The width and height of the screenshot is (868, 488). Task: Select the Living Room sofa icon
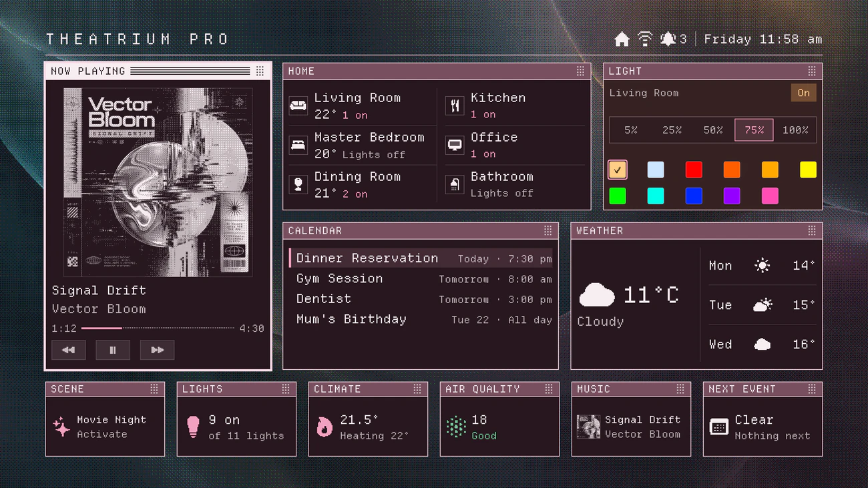point(298,105)
